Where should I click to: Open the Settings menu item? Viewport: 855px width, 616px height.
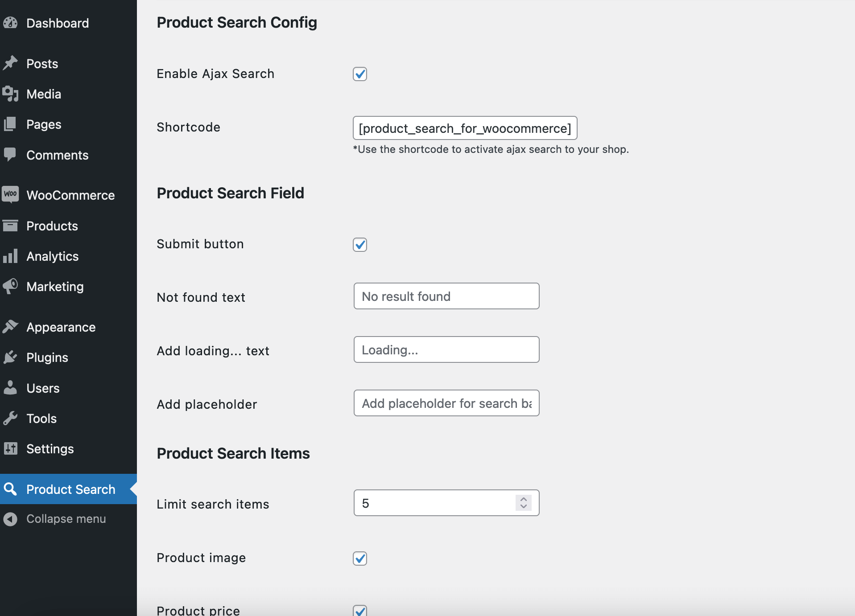[x=50, y=449]
